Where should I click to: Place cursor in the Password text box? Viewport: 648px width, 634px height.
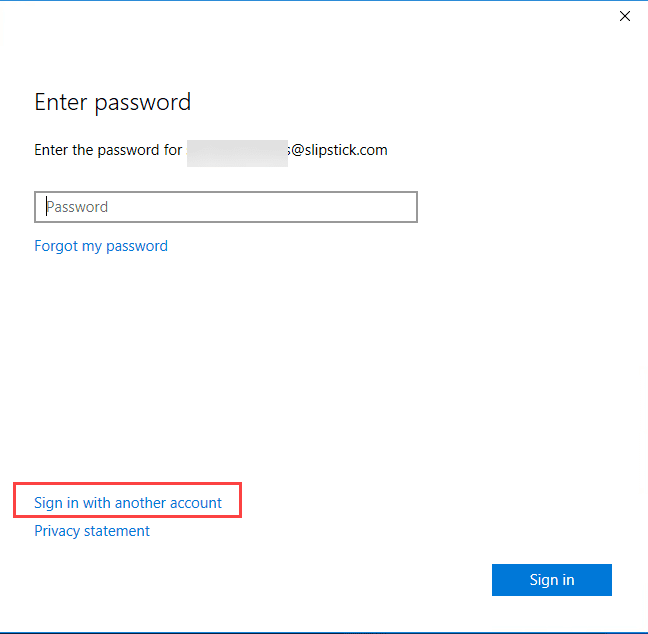coord(226,207)
